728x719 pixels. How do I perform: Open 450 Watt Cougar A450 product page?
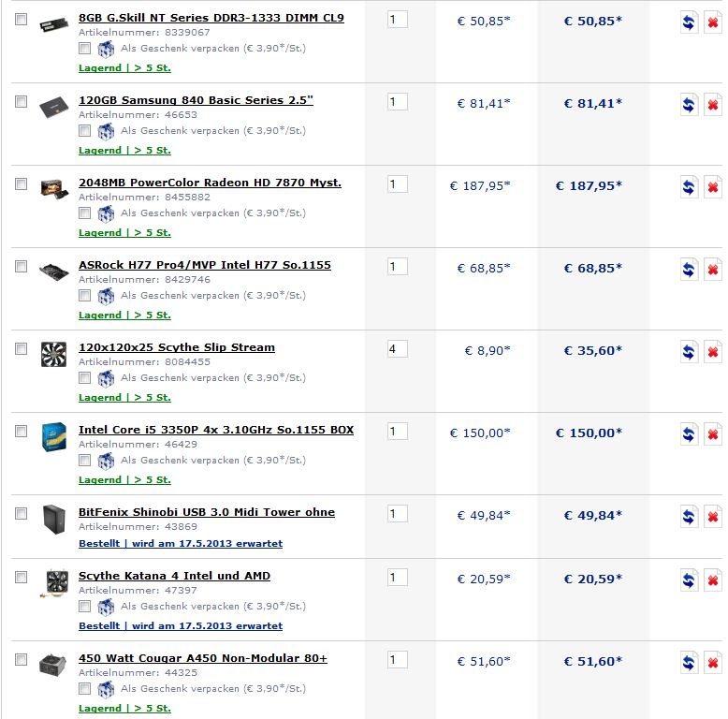tap(203, 658)
